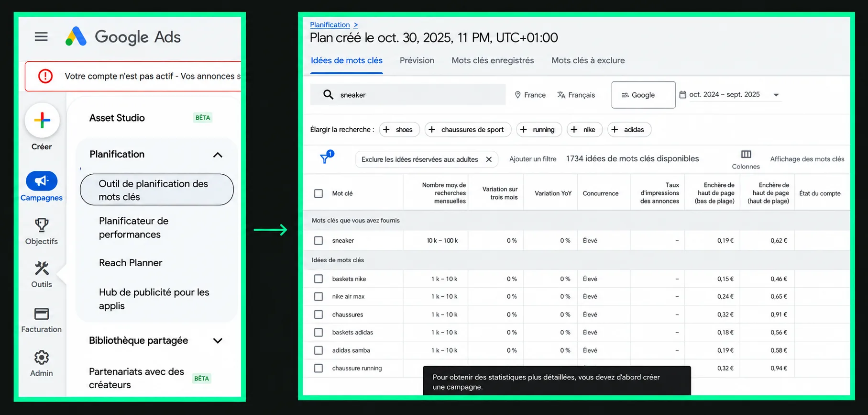The height and width of the screenshot is (415, 868).
Task: Click the Créer plus button
Action: 42,120
